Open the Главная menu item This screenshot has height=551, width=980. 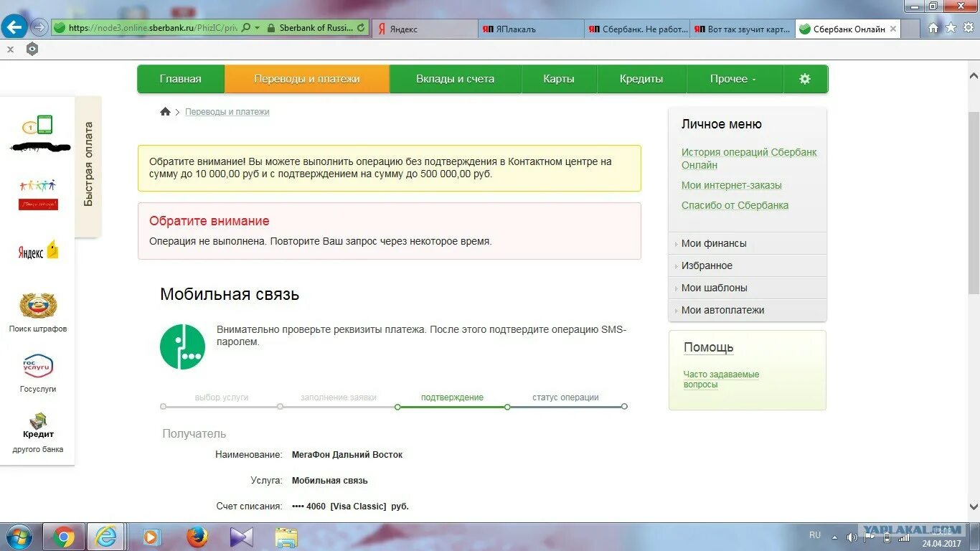[181, 79]
